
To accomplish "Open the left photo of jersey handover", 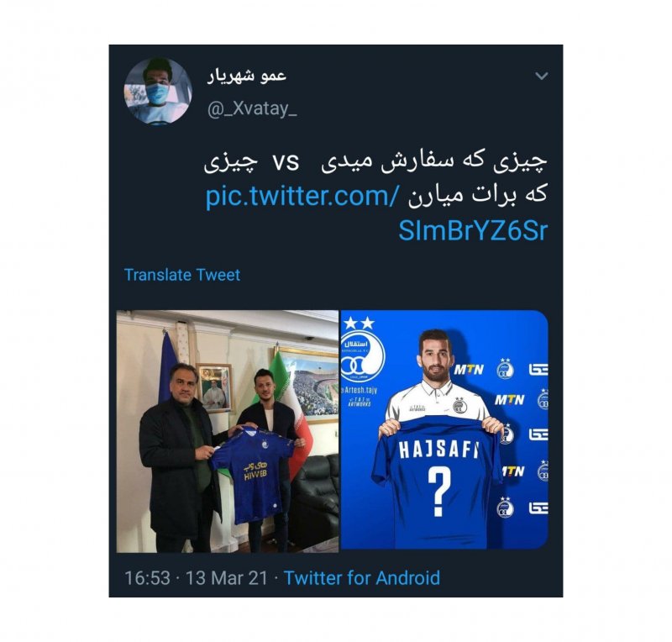I will click(x=228, y=431).
